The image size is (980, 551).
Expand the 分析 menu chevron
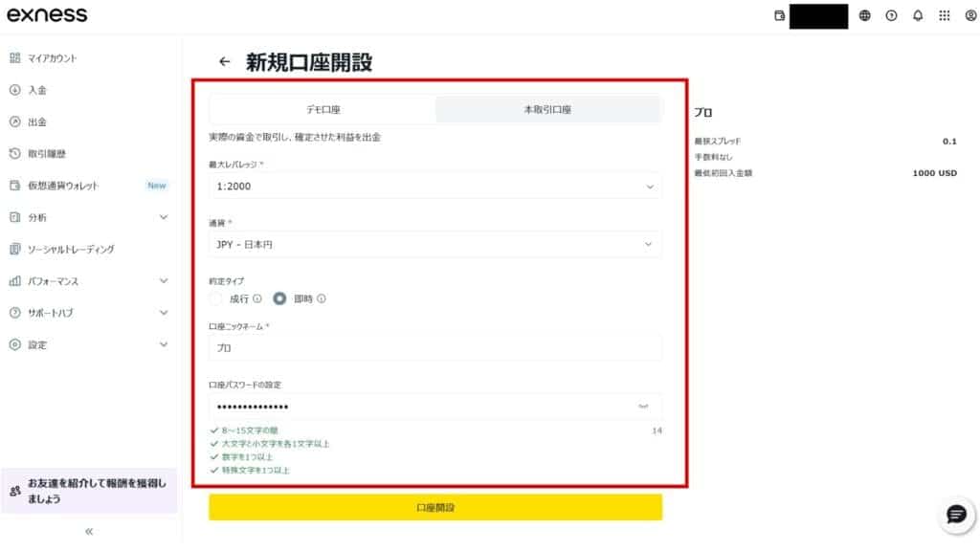(164, 217)
